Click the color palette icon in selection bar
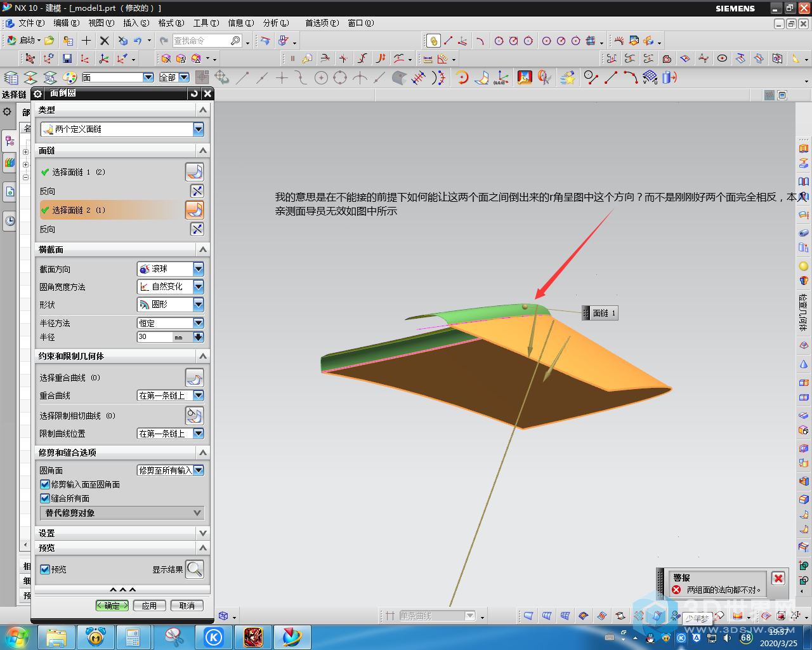 tap(70, 77)
